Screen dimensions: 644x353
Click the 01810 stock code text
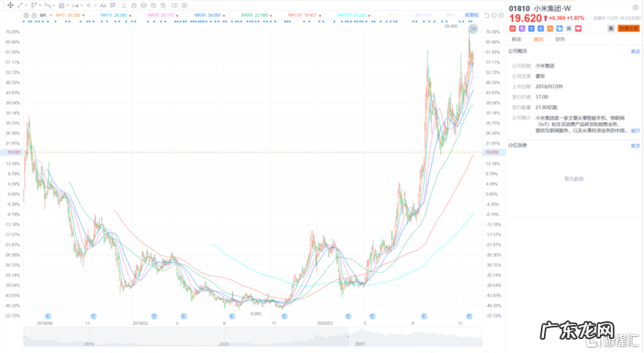[x=519, y=9]
